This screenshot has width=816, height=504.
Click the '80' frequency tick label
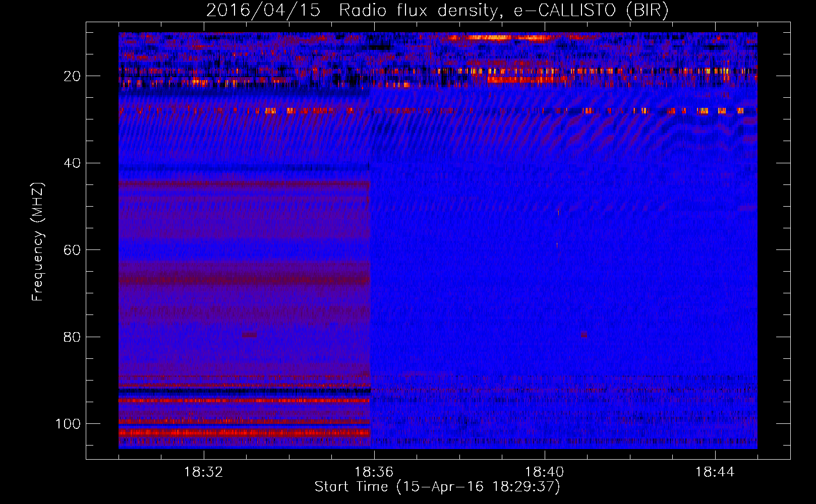72,337
